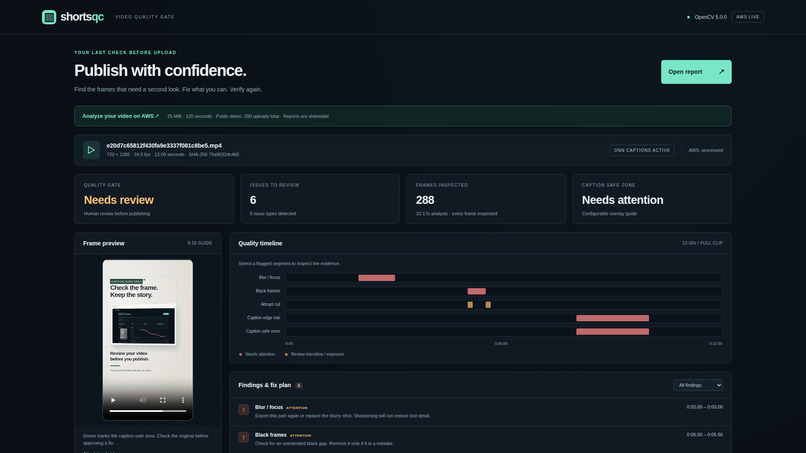This screenshot has height=453, width=806.
Task: Click the DNN CAPTIONS ACTIVE badge
Action: pyautogui.click(x=642, y=150)
